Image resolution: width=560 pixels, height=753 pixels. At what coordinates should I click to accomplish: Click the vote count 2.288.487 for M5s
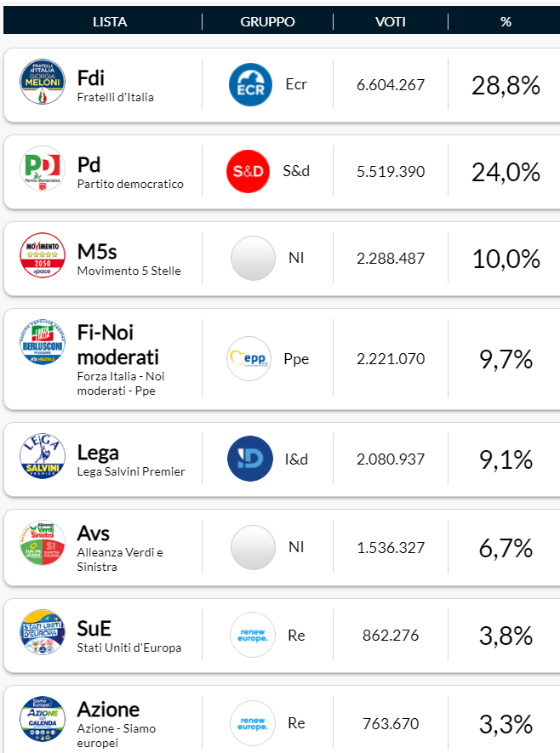(390, 256)
